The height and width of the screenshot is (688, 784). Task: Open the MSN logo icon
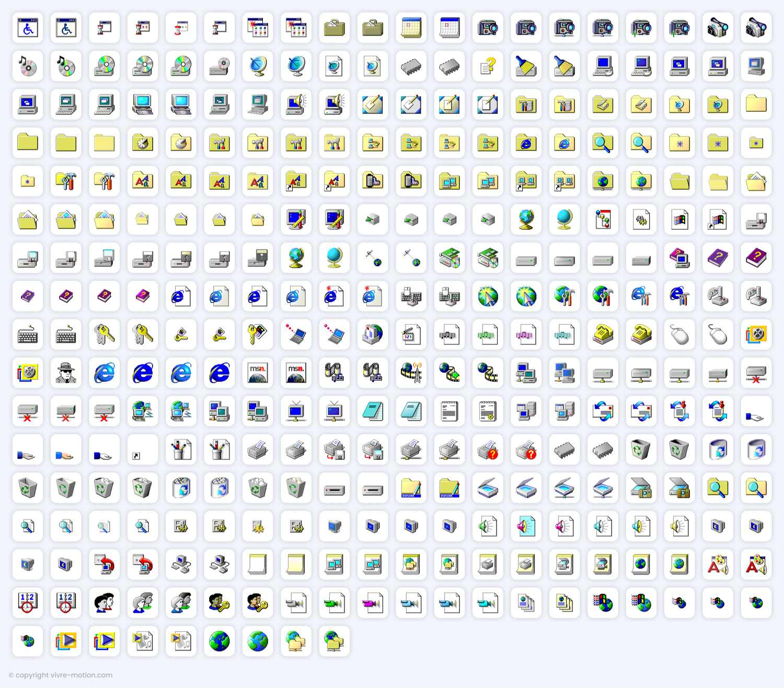[x=258, y=373]
